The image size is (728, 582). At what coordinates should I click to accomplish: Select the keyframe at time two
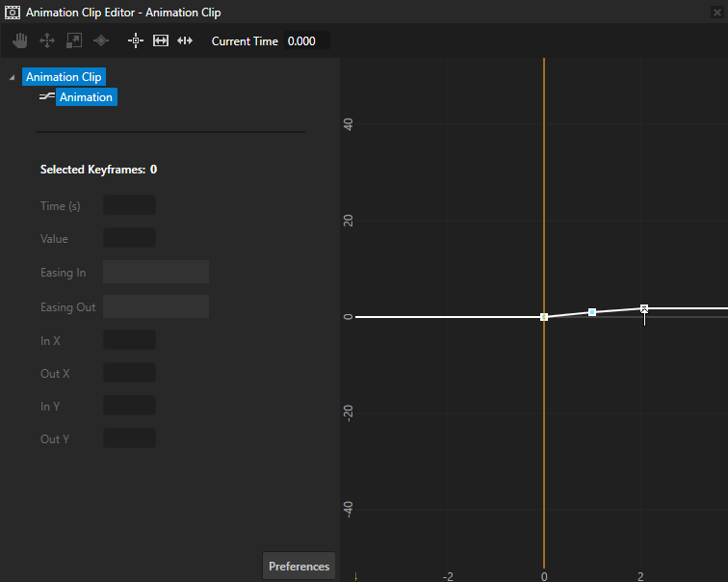pyautogui.click(x=644, y=308)
